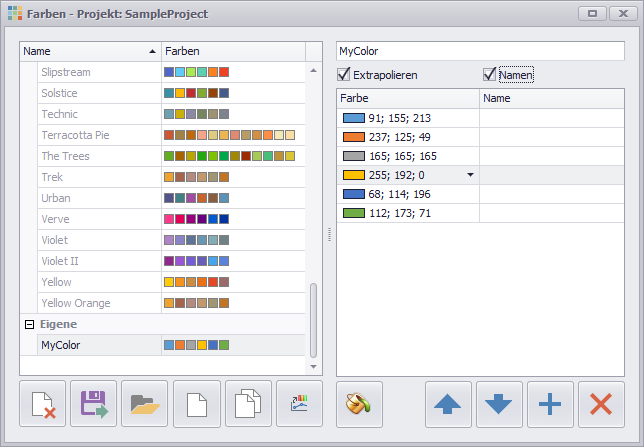Click the Farbe column header in color table
This screenshot has width=644, height=447.
(408, 98)
